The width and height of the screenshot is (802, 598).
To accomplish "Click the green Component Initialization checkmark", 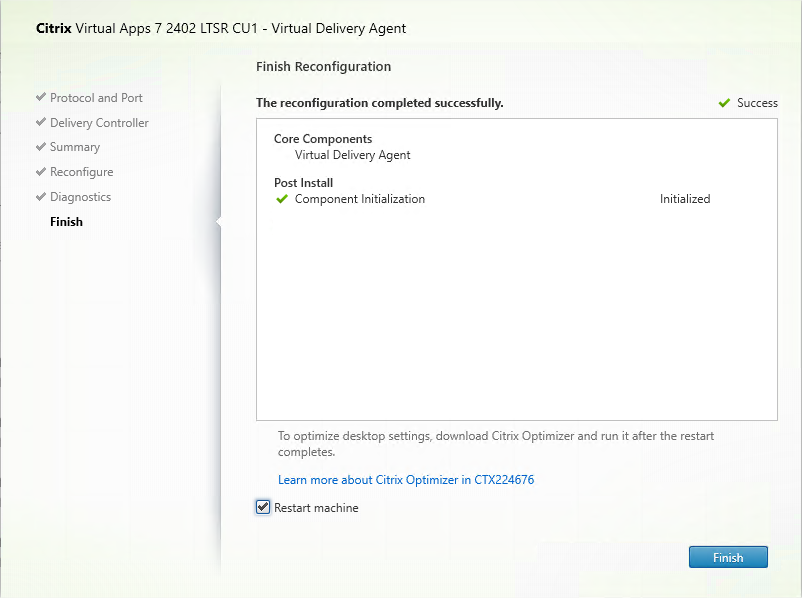I will click(x=282, y=199).
